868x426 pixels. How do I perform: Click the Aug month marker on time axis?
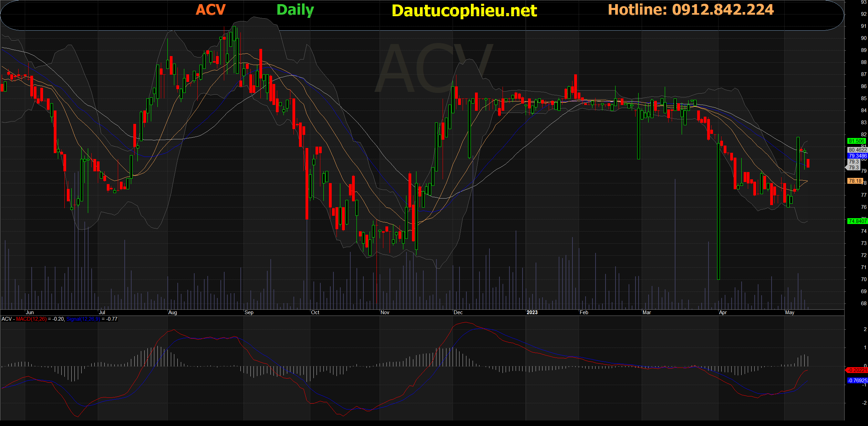[172, 312]
